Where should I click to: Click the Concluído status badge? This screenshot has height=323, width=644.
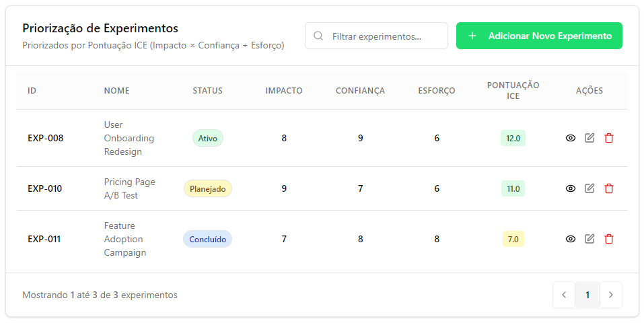click(207, 239)
